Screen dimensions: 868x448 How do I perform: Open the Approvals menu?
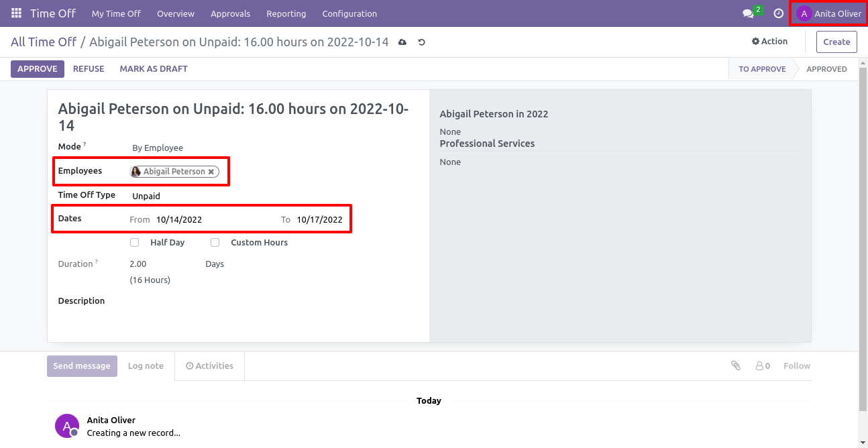coord(230,13)
